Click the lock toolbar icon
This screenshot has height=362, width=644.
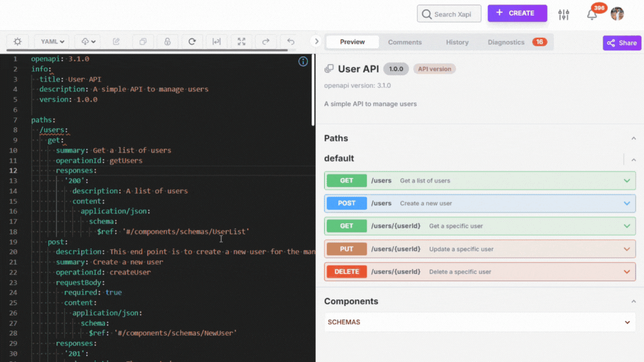[x=167, y=41]
